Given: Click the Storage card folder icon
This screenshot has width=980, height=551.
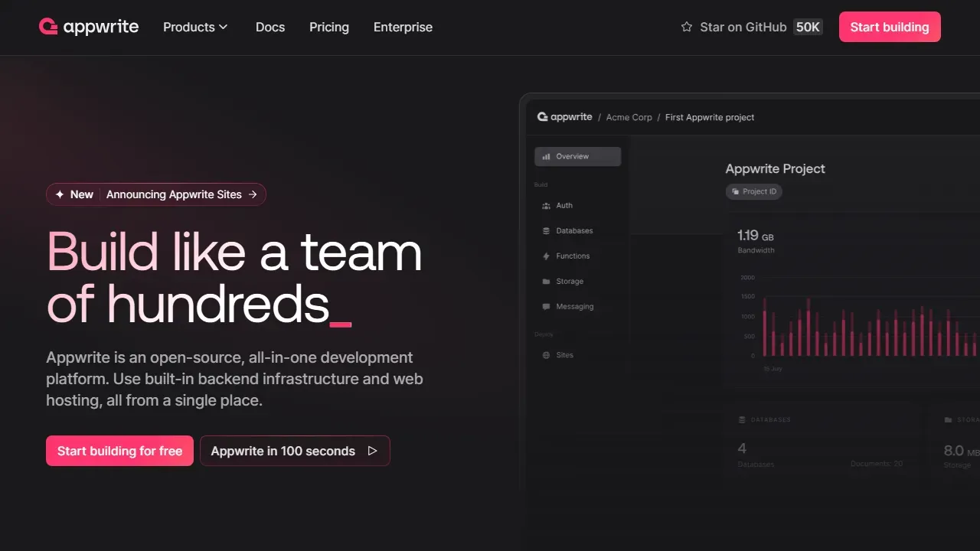Looking at the screenshot, I should point(949,420).
